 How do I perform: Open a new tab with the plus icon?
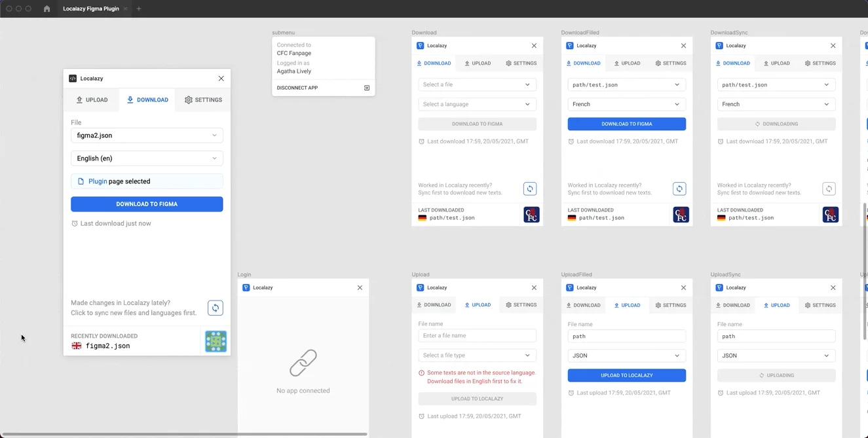[139, 9]
